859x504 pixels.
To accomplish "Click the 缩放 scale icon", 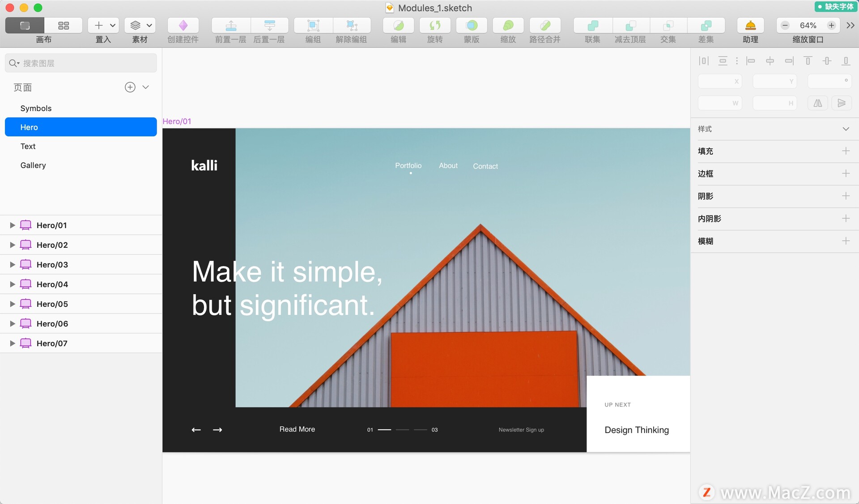I will click(508, 25).
